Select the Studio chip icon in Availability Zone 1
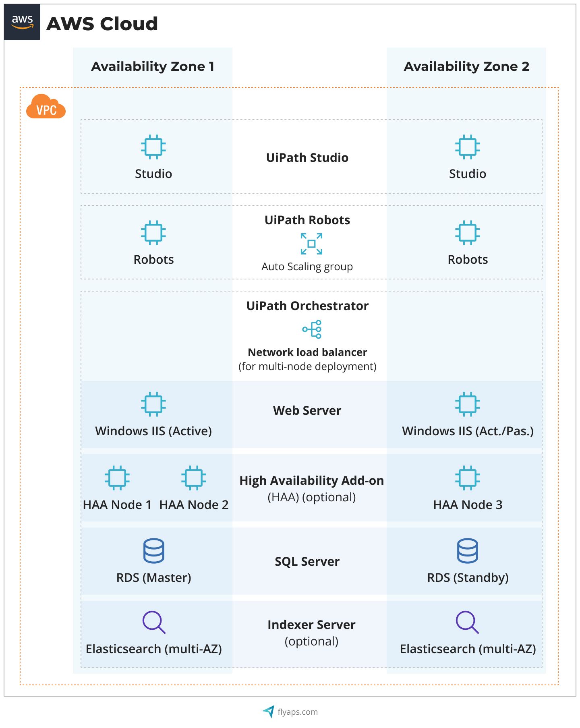This screenshot has width=580, height=728. (x=153, y=147)
